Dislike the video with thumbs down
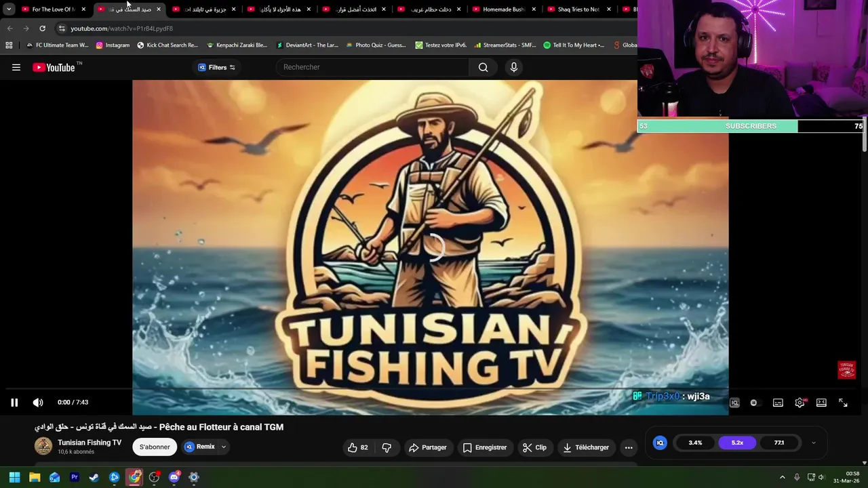This screenshot has height=488, width=868. [387, 447]
